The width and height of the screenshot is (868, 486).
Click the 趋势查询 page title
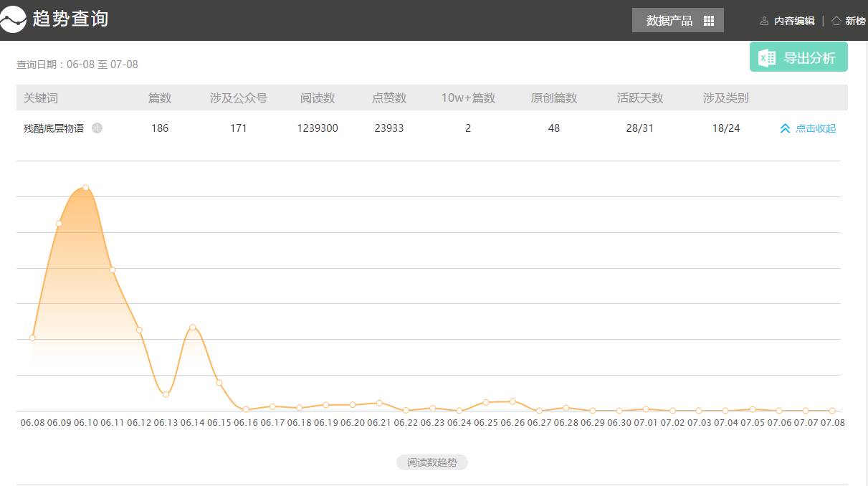point(70,19)
